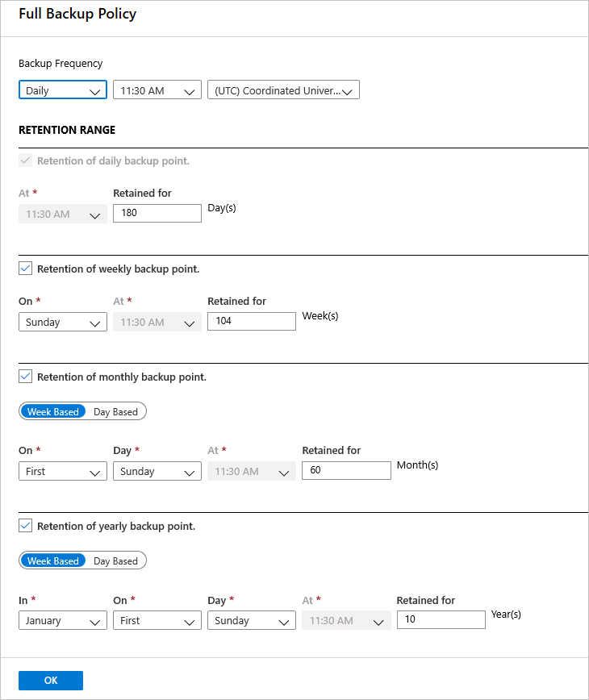Image resolution: width=589 pixels, height=700 pixels.
Task: Open the UTC timezone dropdown
Action: pyautogui.click(x=283, y=90)
